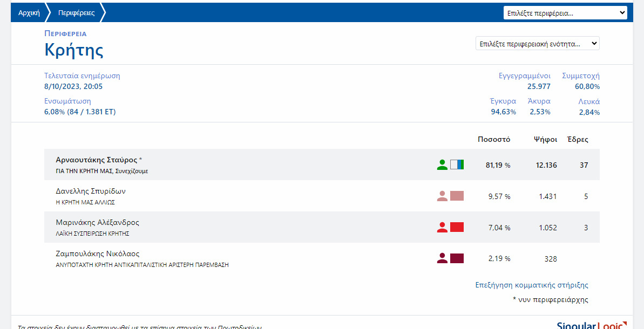The height and width of the screenshot is (329, 644).
Task: Click the red party color swatch for Μαρινάκης
Action: [457, 227]
